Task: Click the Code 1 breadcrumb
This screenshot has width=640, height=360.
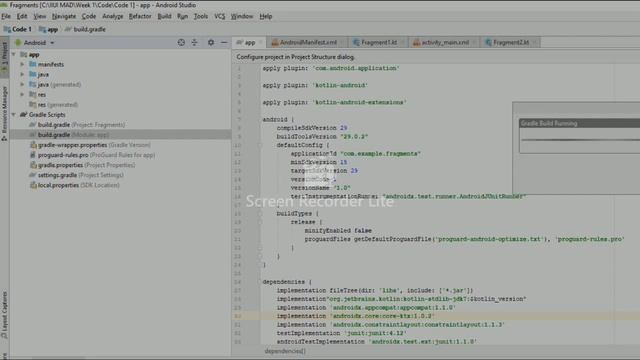Action: (x=18, y=29)
